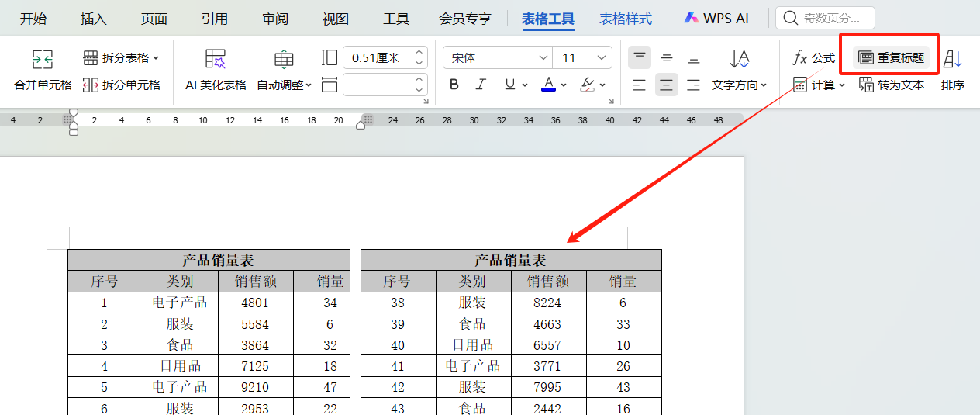Screen dimensions: 980x415
Task: Expand the underline style dropdown arrow
Action: pyautogui.click(x=525, y=85)
